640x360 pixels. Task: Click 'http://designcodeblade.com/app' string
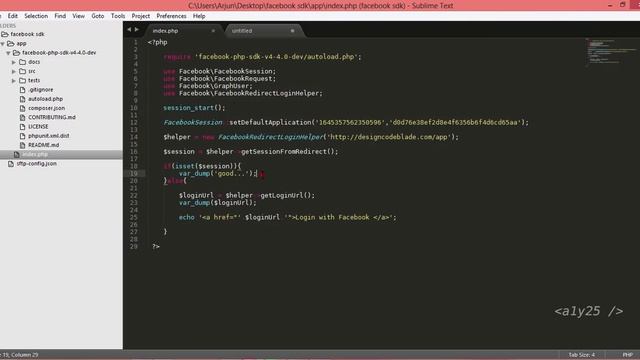click(x=389, y=137)
